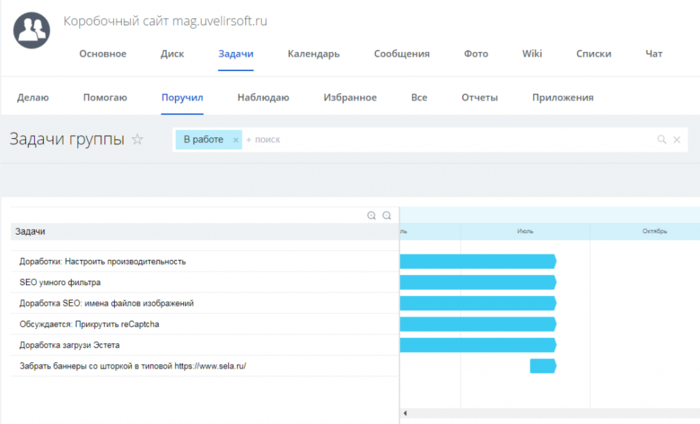Viewport: 700px width, 424px height.
Task: Click Gantt bar for 'Прикрутить reCaptcha'
Action: point(478,324)
